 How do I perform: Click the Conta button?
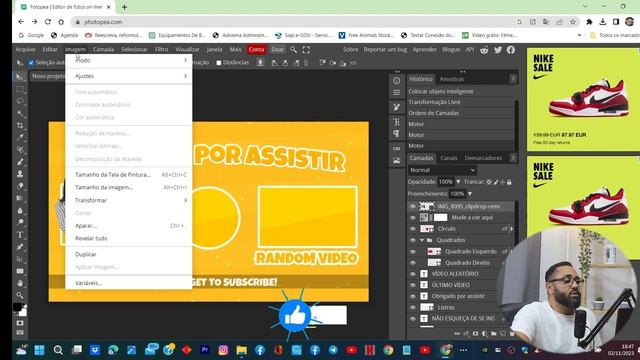pos(257,50)
